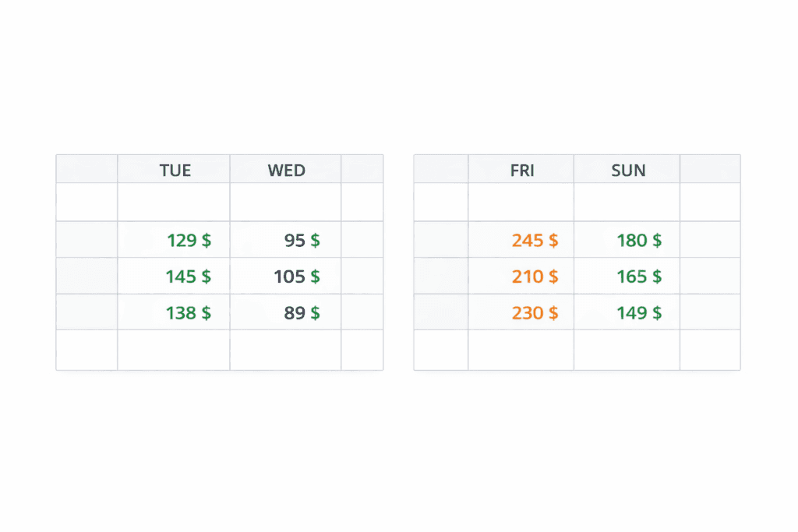
Task: Choose the 129 $ price on Tuesday
Action: click(188, 241)
